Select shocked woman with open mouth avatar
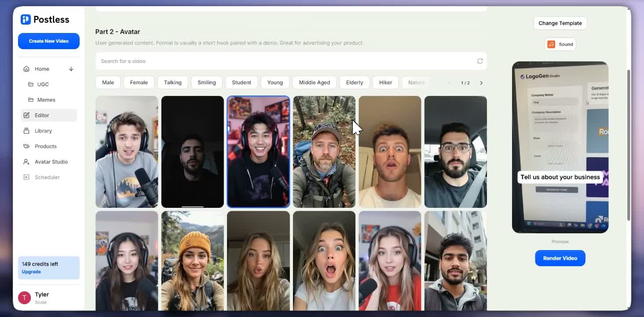The image size is (644, 317). tap(324, 261)
